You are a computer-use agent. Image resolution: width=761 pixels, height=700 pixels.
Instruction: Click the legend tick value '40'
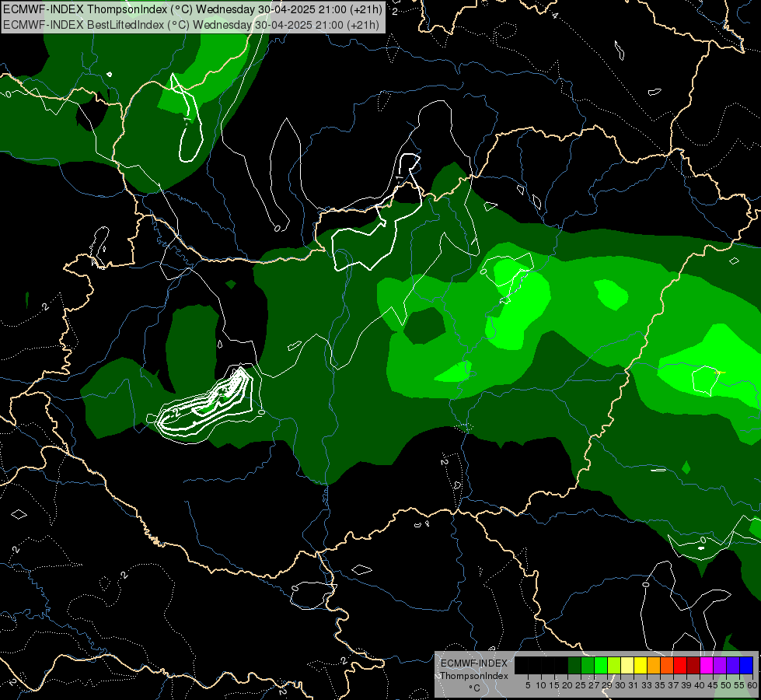tap(700, 685)
